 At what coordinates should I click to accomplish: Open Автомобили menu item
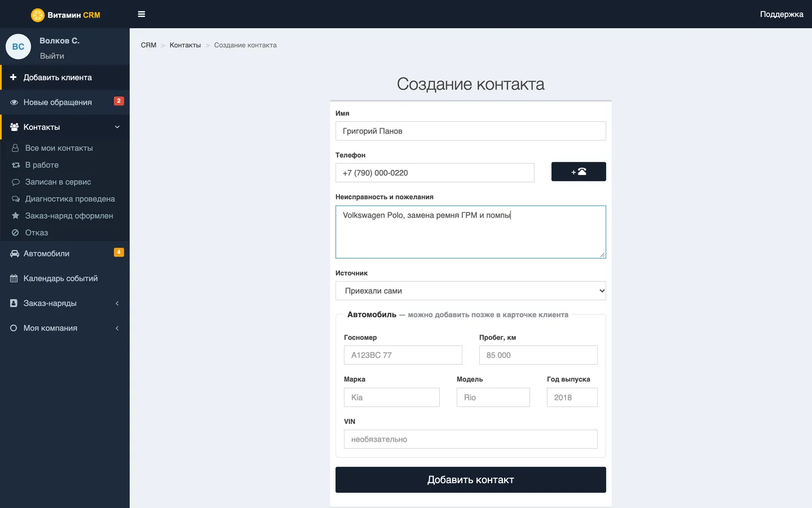65,253
